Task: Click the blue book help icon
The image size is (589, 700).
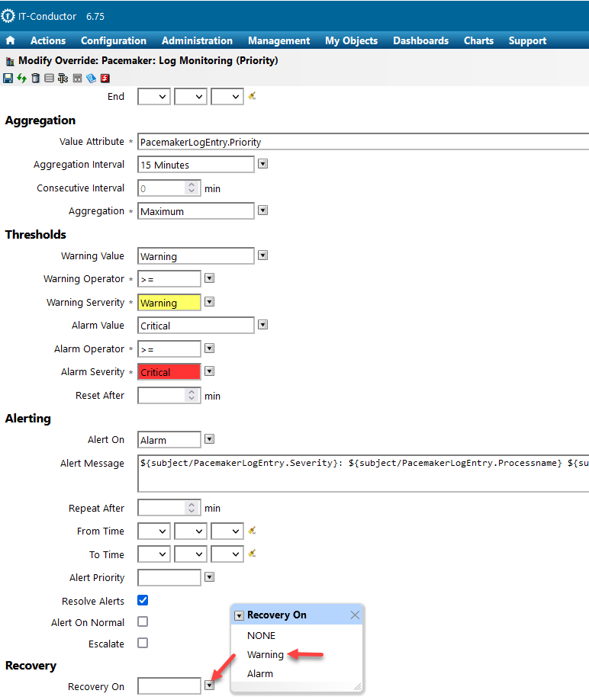Action: click(x=91, y=78)
